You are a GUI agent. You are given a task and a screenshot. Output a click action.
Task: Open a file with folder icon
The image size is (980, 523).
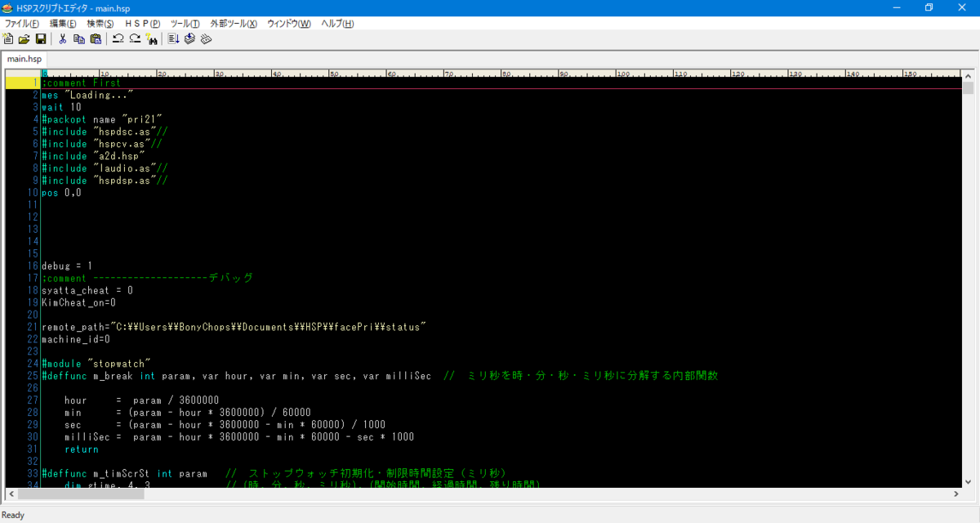click(24, 38)
